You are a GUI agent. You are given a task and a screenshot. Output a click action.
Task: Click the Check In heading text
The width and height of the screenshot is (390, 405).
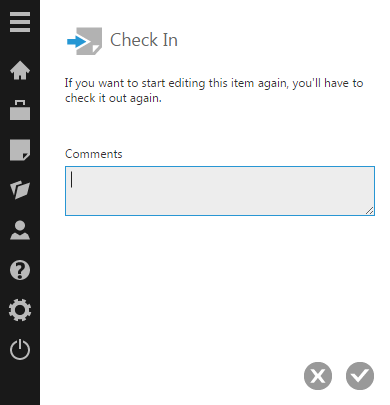pos(144,40)
